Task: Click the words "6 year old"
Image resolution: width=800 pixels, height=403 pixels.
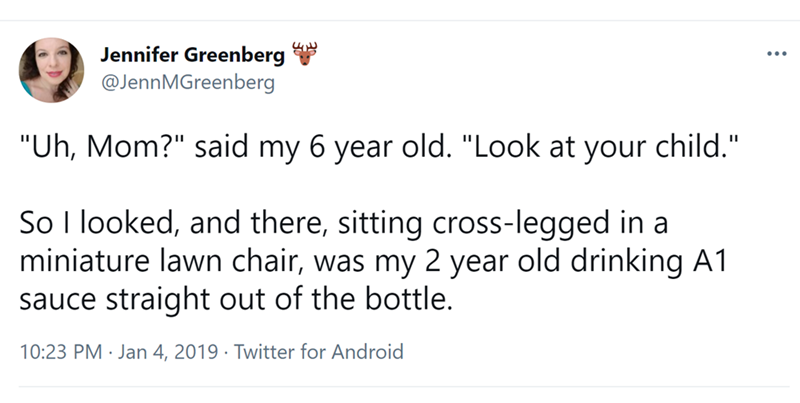Action: [x=336, y=152]
